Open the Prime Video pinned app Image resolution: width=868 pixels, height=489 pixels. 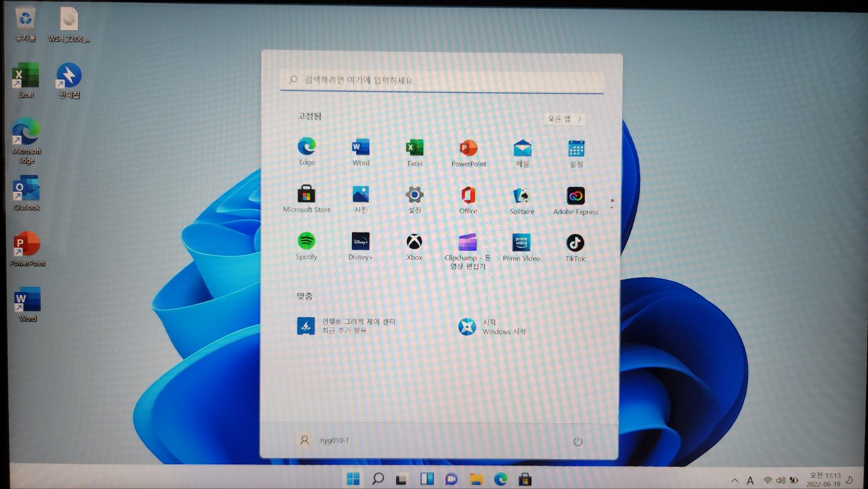click(x=521, y=248)
